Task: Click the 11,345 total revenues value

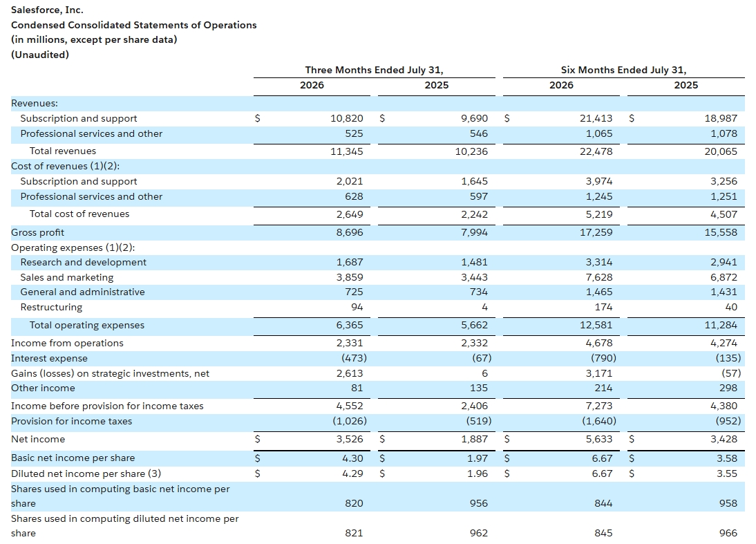Action: point(347,151)
